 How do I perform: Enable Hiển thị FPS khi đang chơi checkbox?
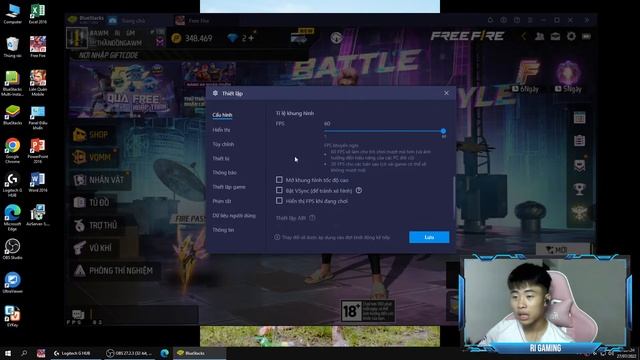(x=279, y=201)
